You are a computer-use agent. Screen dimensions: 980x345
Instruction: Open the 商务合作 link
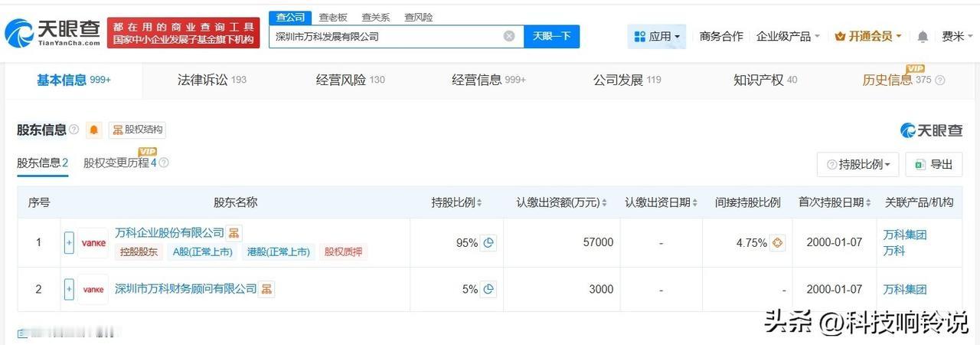(x=721, y=36)
